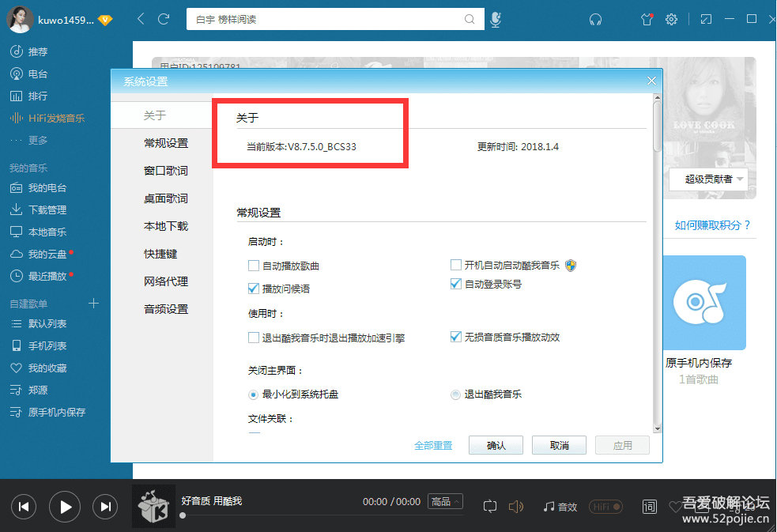Open 最近播放 recent plays

click(x=39, y=276)
